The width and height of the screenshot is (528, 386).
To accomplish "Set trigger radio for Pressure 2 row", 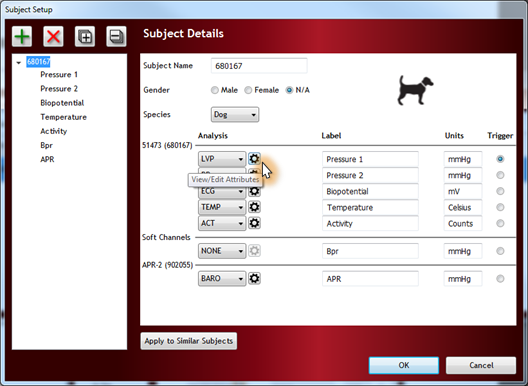I will [500, 175].
